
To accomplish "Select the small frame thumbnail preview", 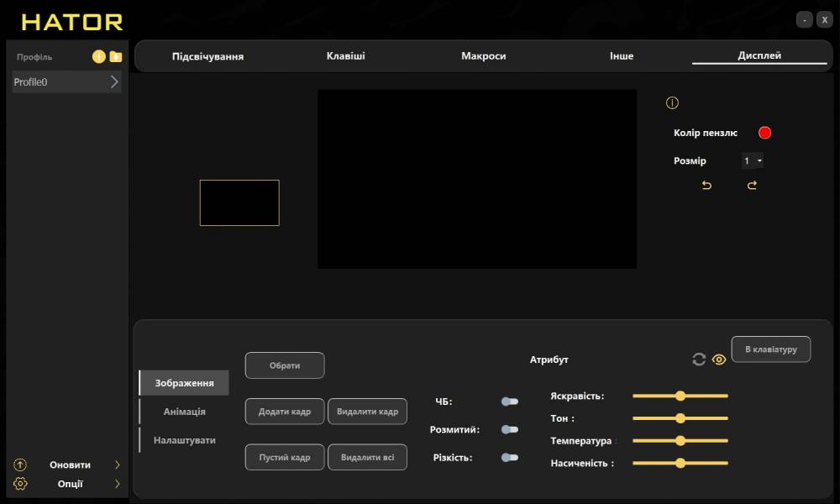I will [x=239, y=202].
